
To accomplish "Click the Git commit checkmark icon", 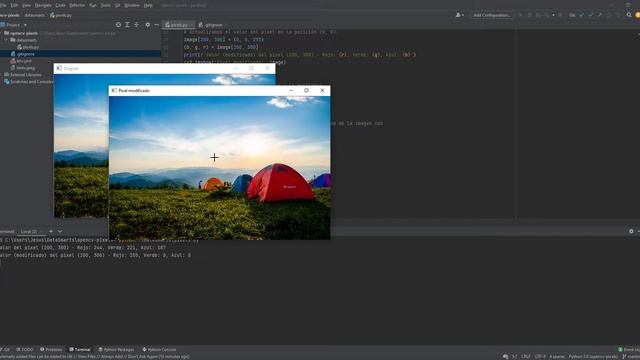I will (590, 15).
